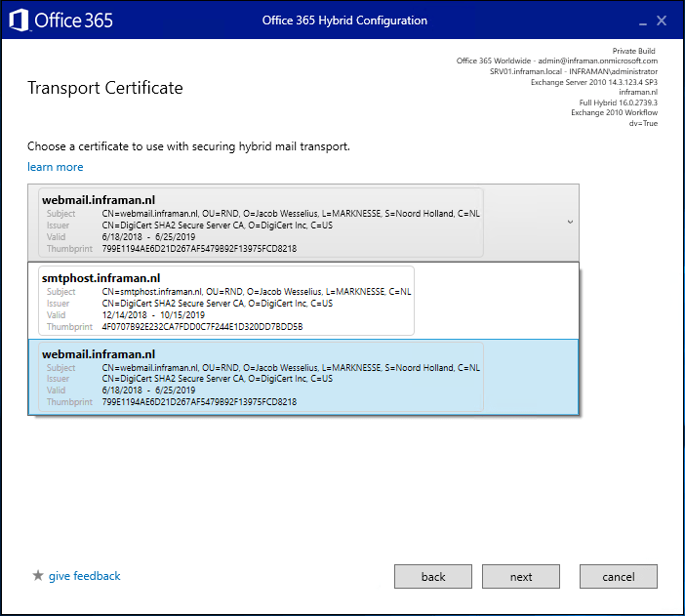Collapse the certificate dropdown using the chevron
Screen dimensions: 685x616
click(570, 223)
